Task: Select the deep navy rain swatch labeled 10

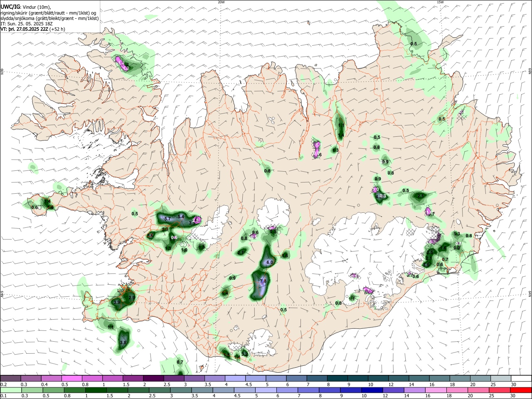Action: pos(372,390)
